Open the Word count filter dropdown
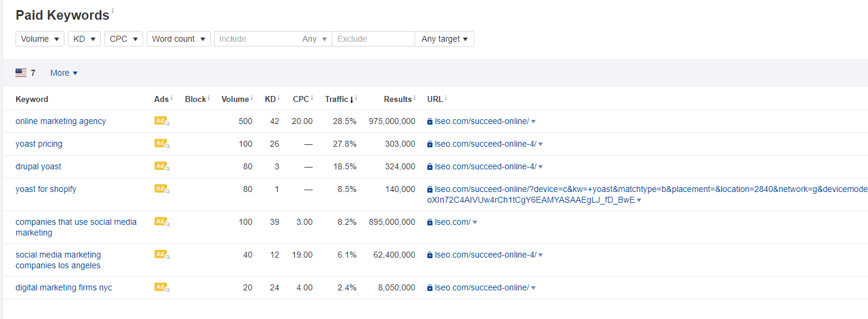The height and width of the screenshot is (319, 868). click(x=178, y=39)
